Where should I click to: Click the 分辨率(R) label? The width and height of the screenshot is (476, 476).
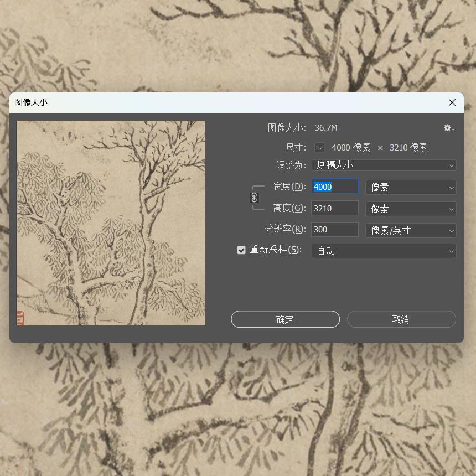(285, 229)
